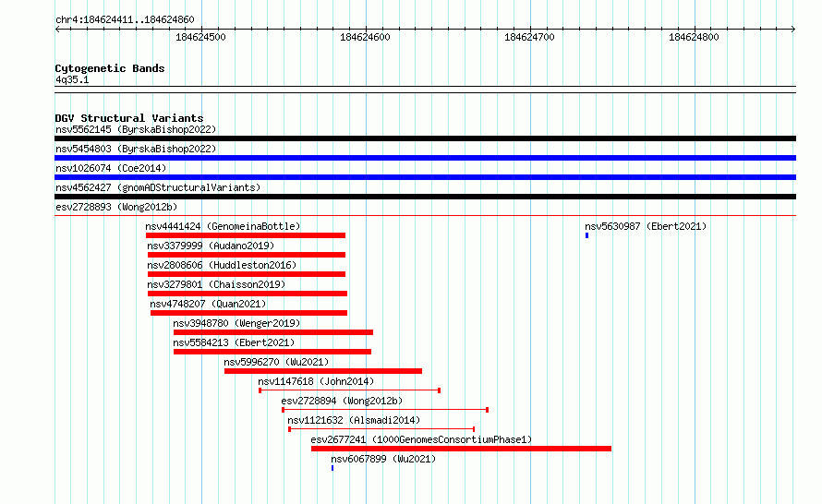
Task: Open nsv1026074 (Coe2014) variant label
Action: (x=111, y=168)
